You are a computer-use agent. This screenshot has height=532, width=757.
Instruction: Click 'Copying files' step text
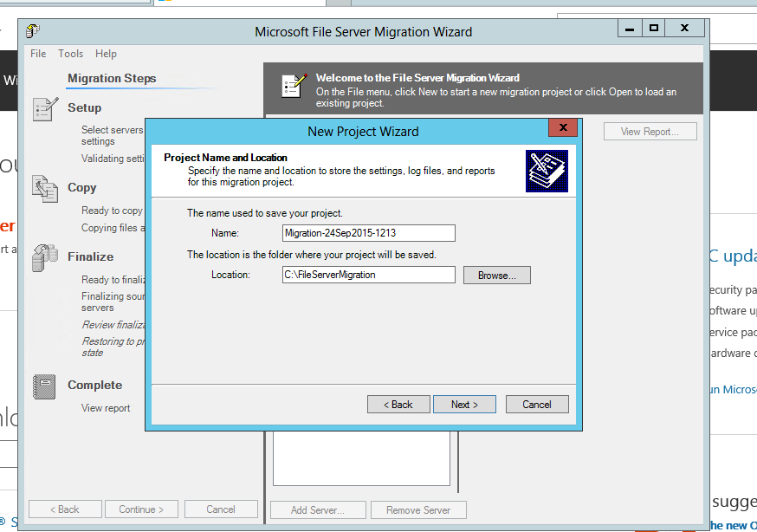pyautogui.click(x=113, y=228)
